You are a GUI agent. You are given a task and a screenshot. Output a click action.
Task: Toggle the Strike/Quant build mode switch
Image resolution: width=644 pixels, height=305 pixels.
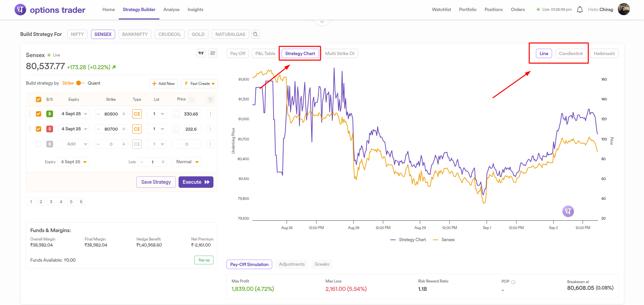click(80, 83)
